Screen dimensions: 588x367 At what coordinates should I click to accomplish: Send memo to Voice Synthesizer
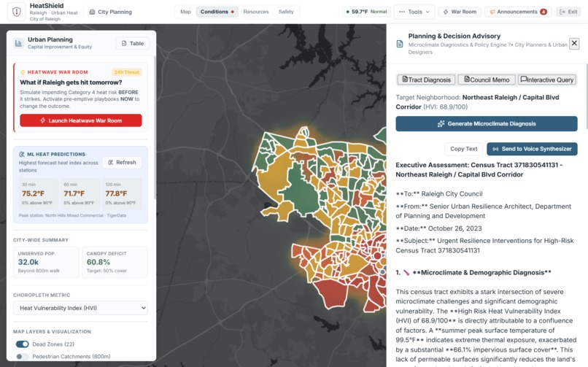(x=532, y=149)
